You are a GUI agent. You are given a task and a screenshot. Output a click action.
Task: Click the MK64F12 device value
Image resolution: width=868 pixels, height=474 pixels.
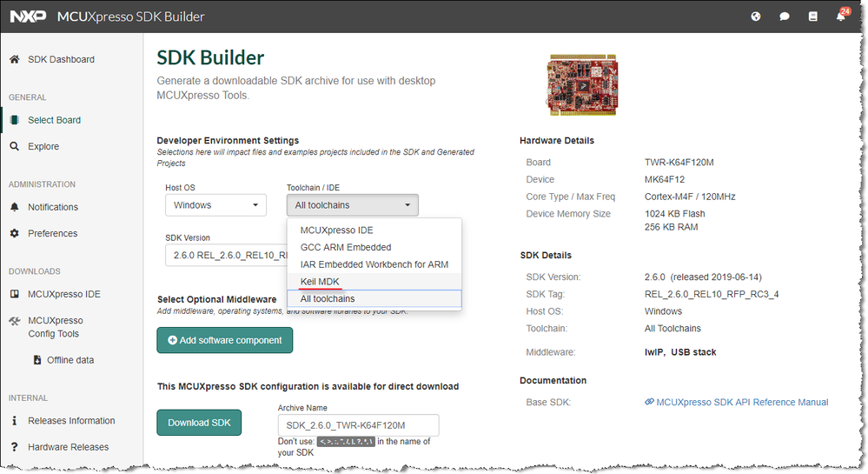pos(665,180)
